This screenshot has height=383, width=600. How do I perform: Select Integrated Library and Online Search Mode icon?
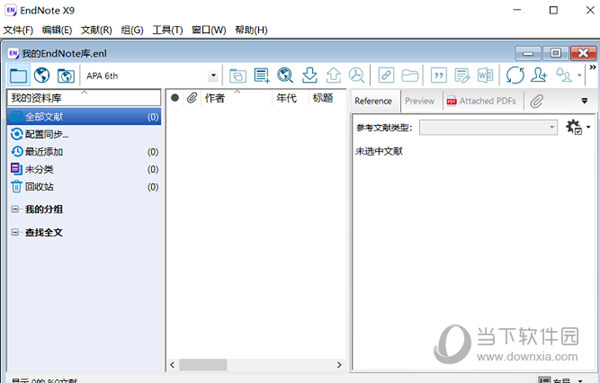tap(66, 75)
